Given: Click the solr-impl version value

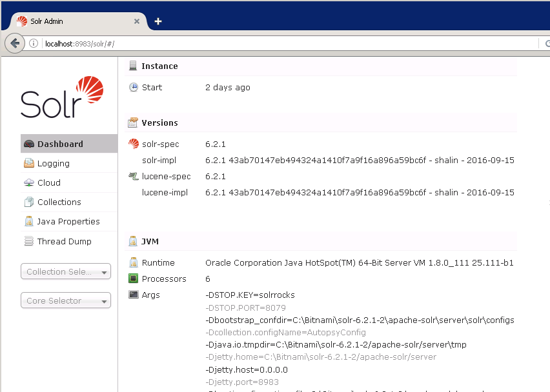Looking at the screenshot, I should click(x=360, y=160).
